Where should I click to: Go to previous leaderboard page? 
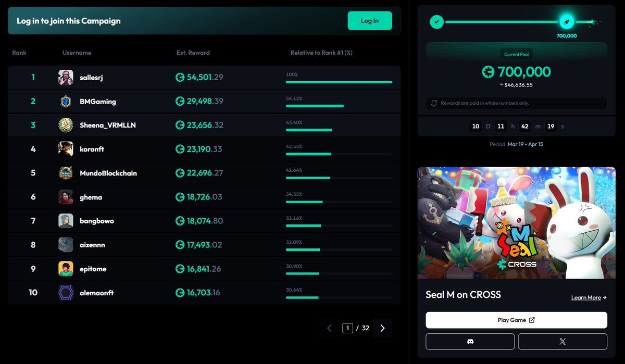pyautogui.click(x=329, y=328)
